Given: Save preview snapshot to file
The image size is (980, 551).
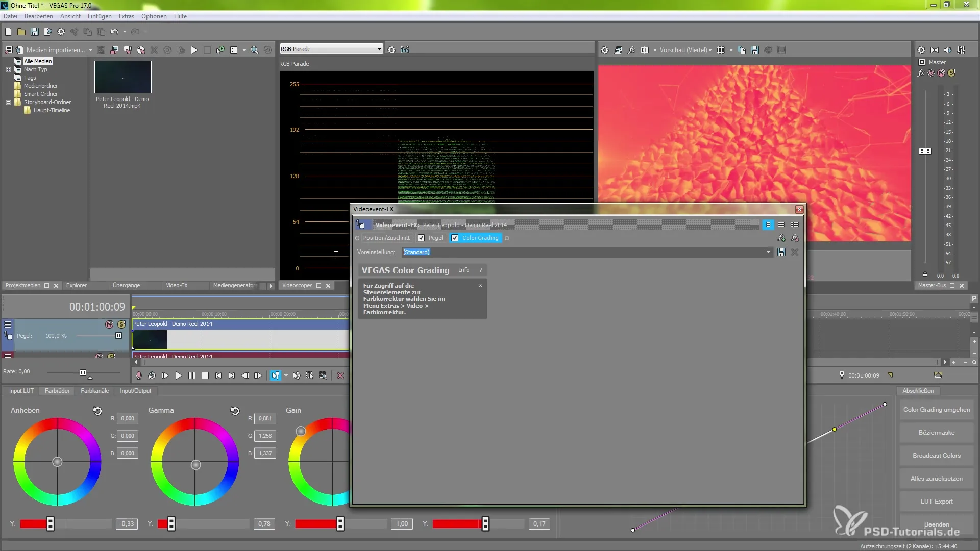Looking at the screenshot, I should (755, 50).
